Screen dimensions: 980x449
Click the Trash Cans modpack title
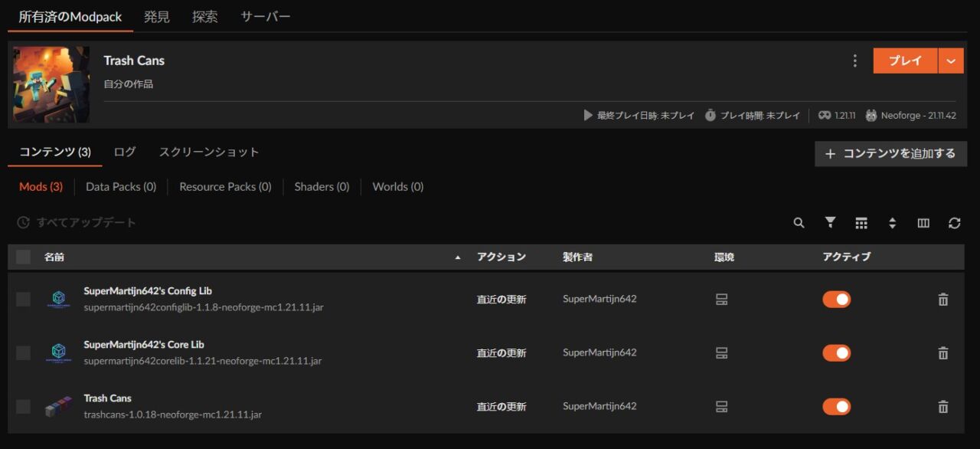pos(134,61)
